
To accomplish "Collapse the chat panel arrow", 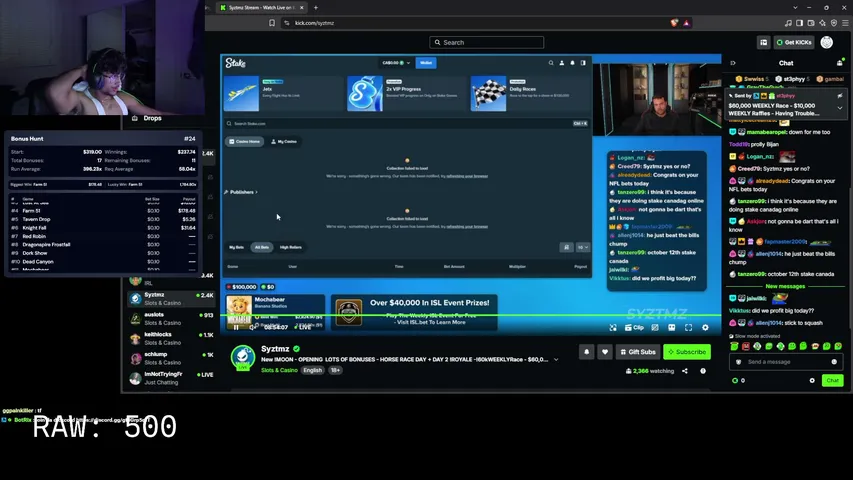I will click(x=733, y=63).
